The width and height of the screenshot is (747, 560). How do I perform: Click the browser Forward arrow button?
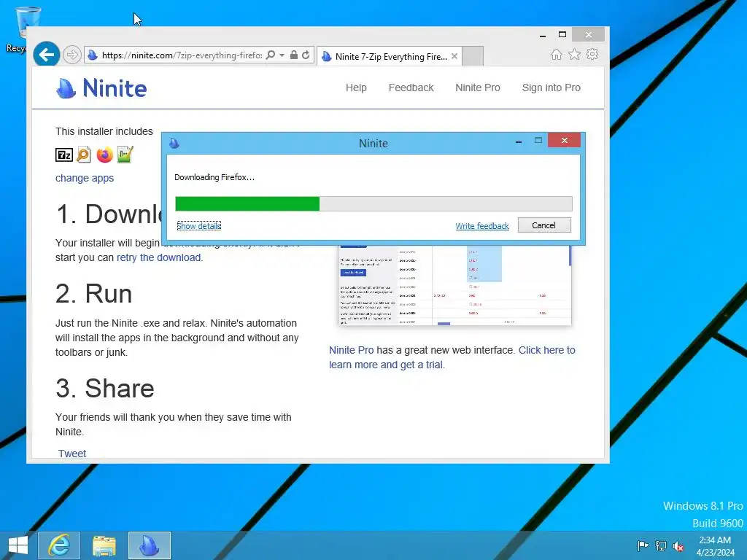72,55
